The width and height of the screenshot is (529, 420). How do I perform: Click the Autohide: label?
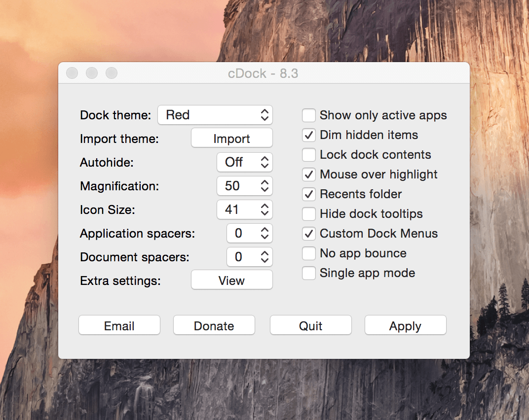pos(107,163)
